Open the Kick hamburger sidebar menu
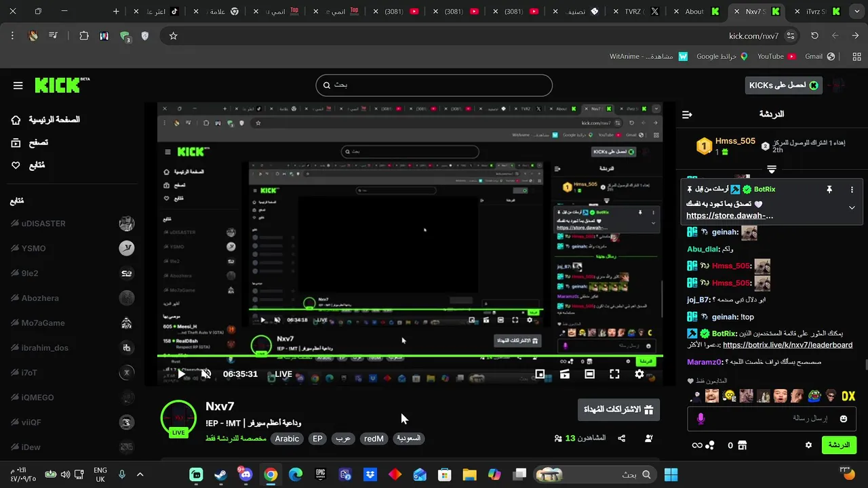This screenshot has height=488, width=868. (x=18, y=85)
